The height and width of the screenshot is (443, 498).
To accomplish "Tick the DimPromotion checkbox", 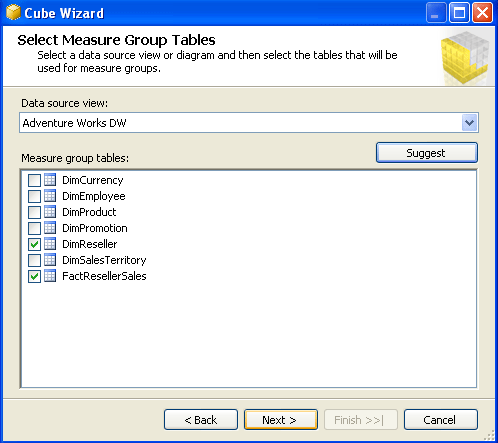I will pyautogui.click(x=34, y=228).
